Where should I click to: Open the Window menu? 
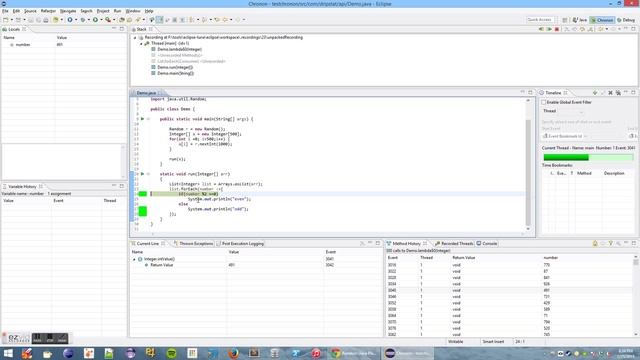coord(133,11)
